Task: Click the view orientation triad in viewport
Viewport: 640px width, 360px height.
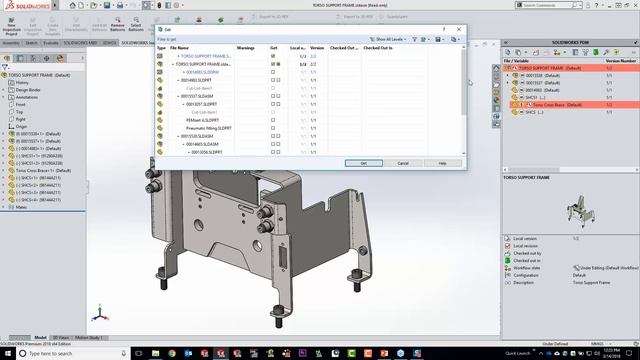Action: point(100,313)
